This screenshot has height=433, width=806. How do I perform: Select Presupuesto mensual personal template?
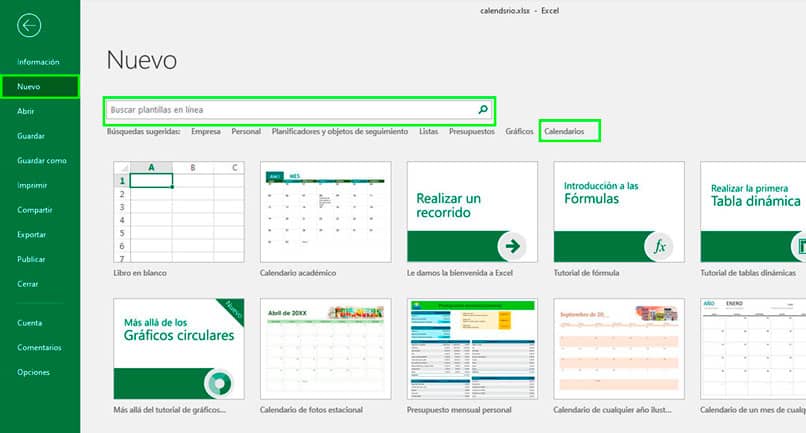(472, 349)
